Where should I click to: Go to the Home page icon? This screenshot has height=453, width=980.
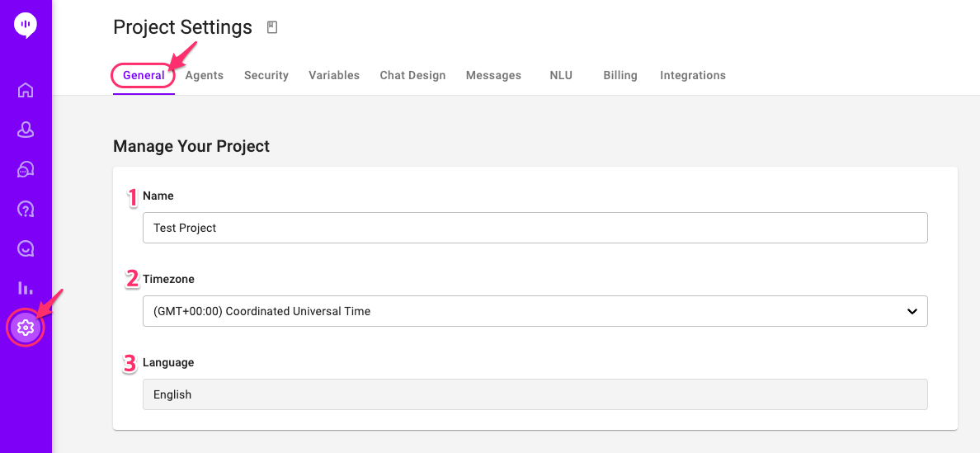click(26, 90)
